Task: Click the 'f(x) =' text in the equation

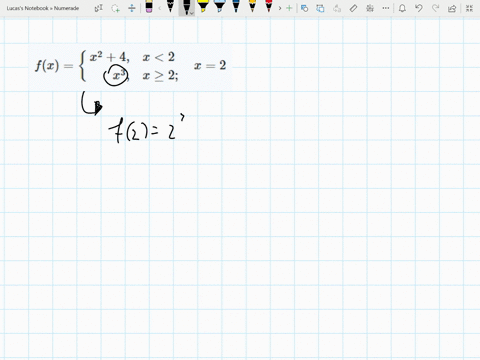Action: (54, 66)
